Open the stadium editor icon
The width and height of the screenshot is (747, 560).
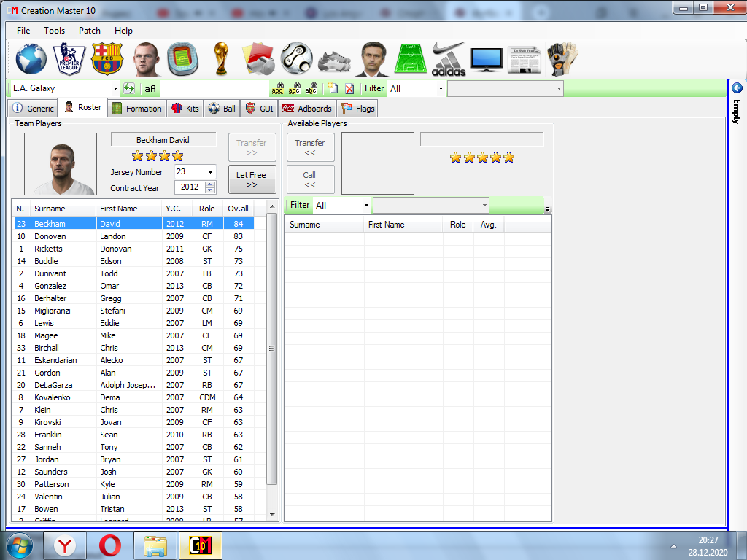183,58
